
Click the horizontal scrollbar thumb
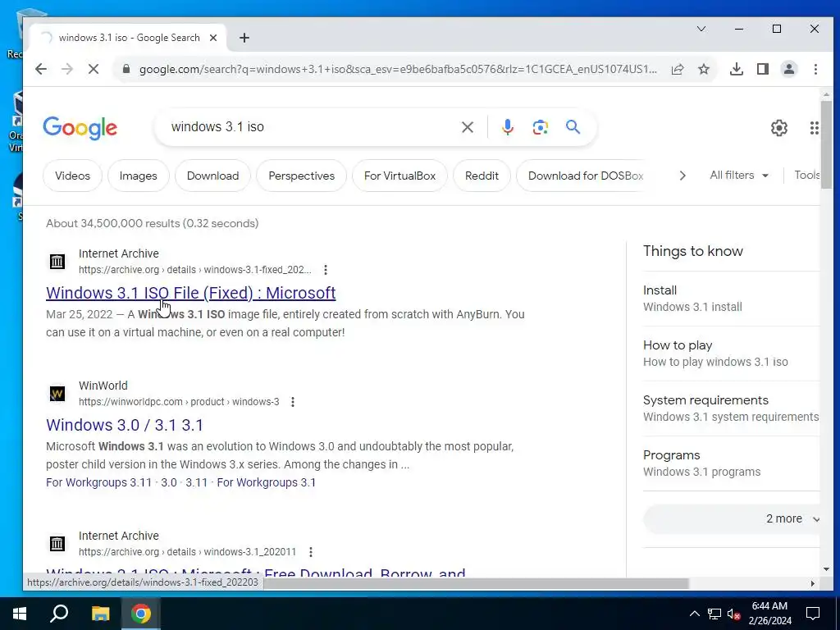pos(476,583)
